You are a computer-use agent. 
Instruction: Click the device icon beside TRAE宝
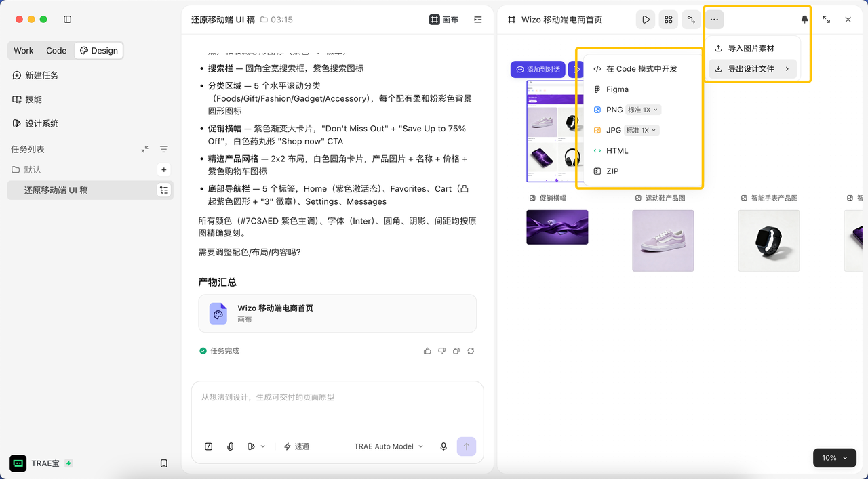coord(163,463)
